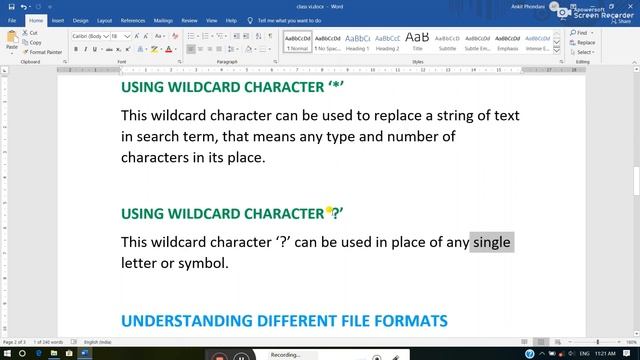
Task: Open File Explorer from taskbar
Action: coord(54,353)
